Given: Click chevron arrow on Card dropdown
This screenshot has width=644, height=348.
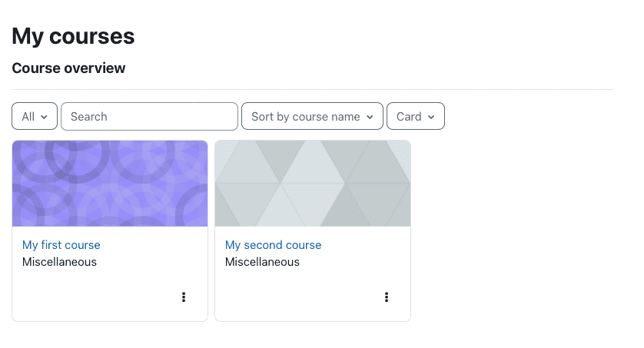Looking at the screenshot, I should tap(431, 118).
